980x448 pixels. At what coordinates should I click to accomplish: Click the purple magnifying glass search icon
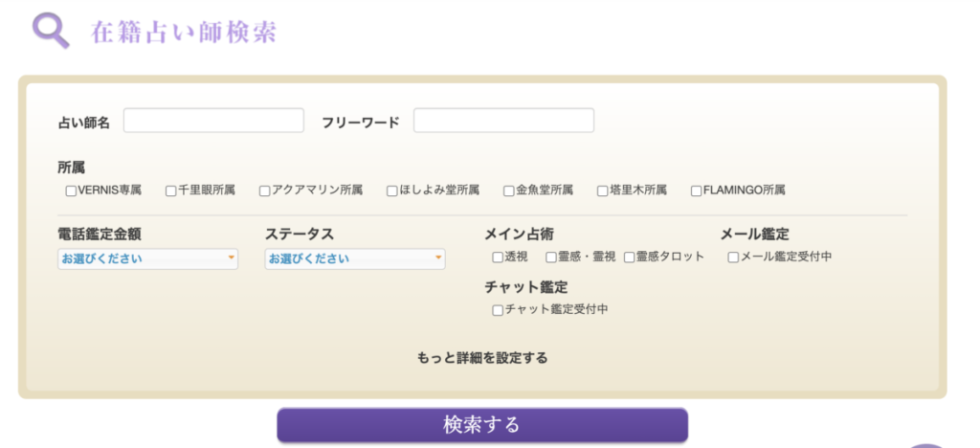click(x=51, y=30)
